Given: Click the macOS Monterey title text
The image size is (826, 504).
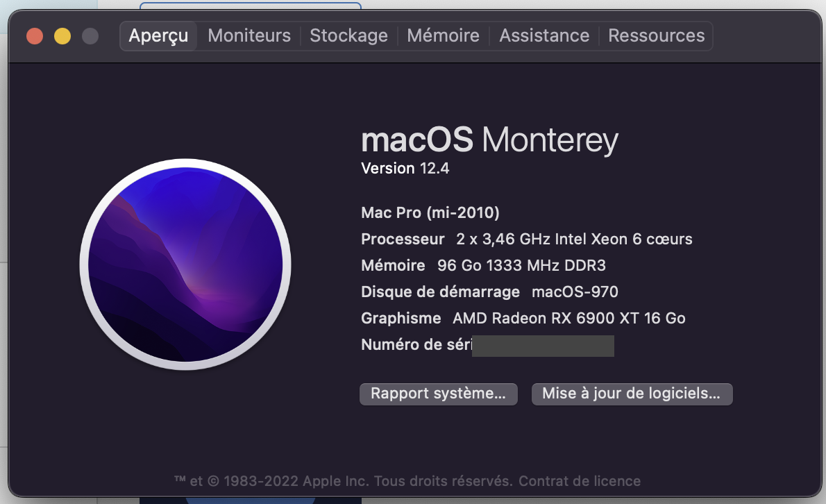Looking at the screenshot, I should coord(489,140).
